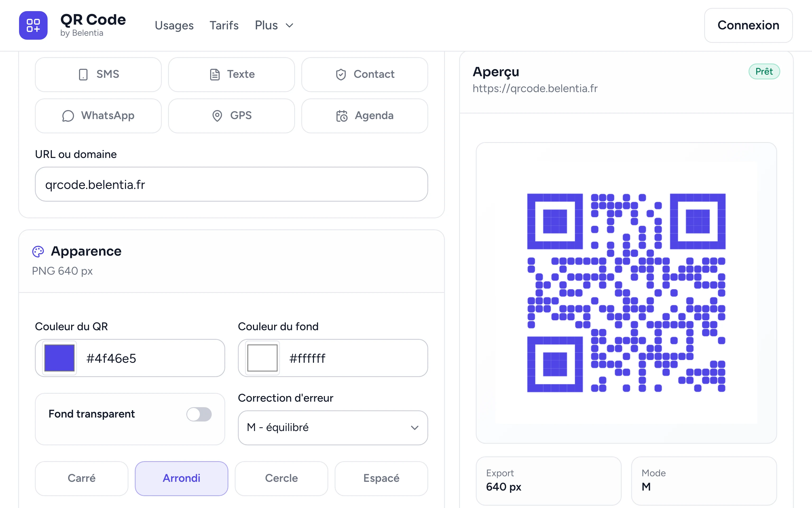The width and height of the screenshot is (812, 508).
Task: Choose the WhatsApp QR type
Action: click(98, 116)
